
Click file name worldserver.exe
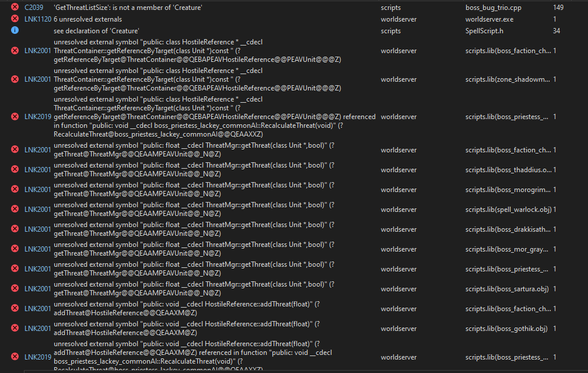tap(489, 19)
